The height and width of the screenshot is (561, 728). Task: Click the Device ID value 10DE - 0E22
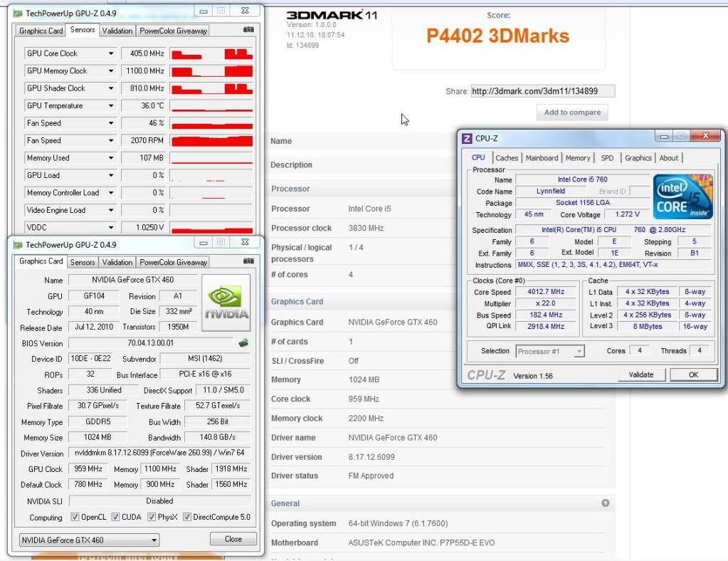(90, 359)
